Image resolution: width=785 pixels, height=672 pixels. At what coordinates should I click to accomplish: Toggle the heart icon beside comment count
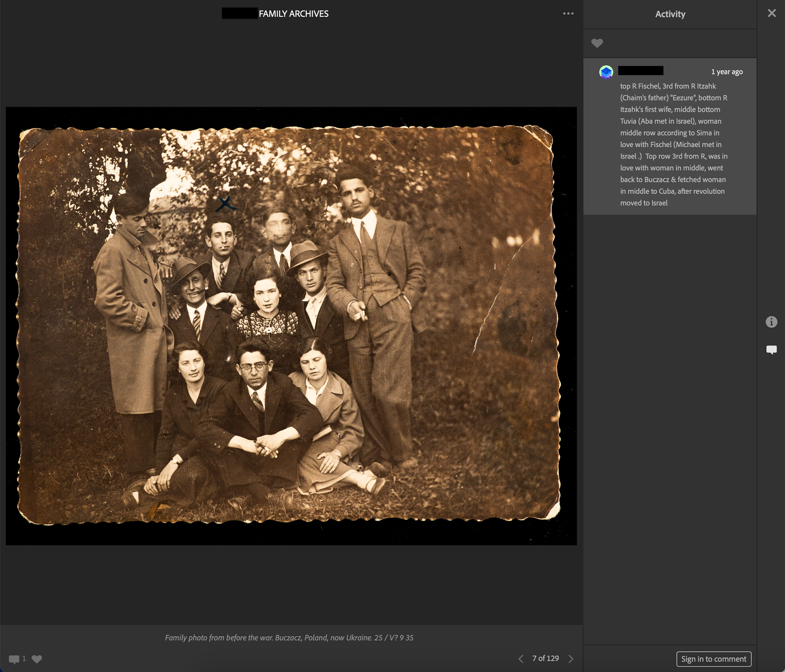37,659
